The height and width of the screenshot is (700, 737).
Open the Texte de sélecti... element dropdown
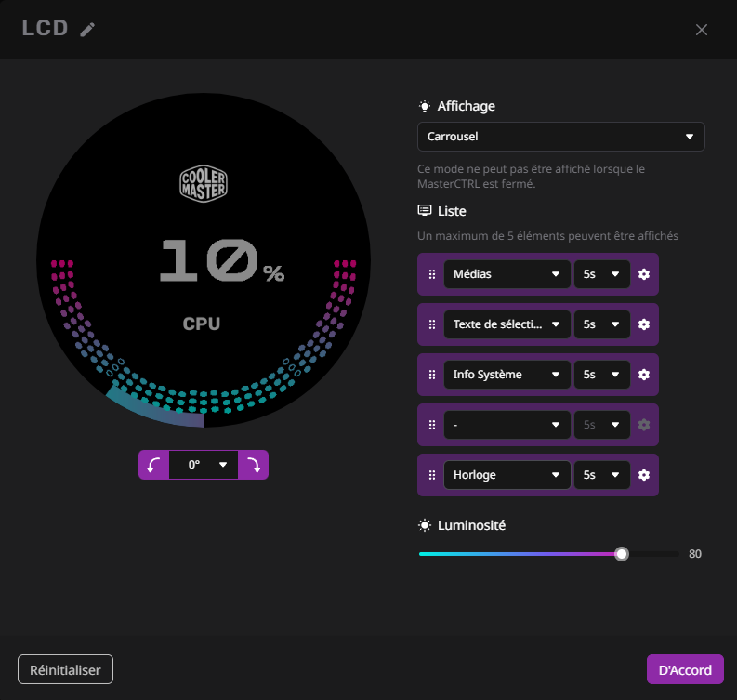click(x=507, y=324)
